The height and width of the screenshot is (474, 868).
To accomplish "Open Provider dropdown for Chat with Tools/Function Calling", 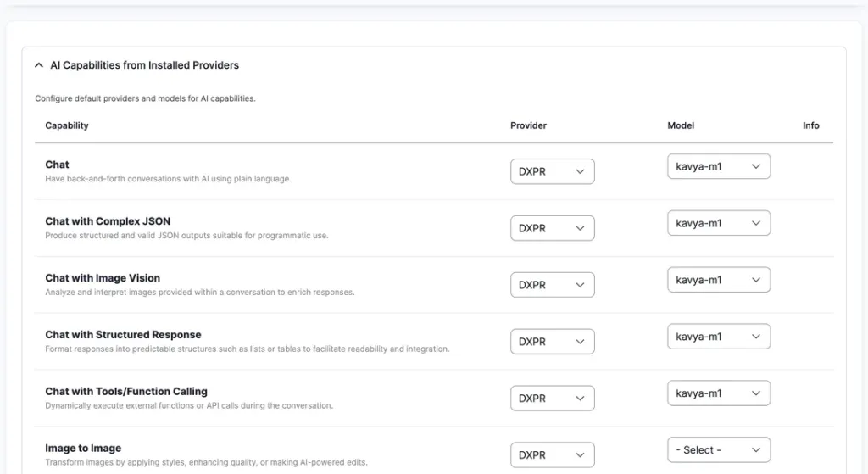I will (553, 399).
